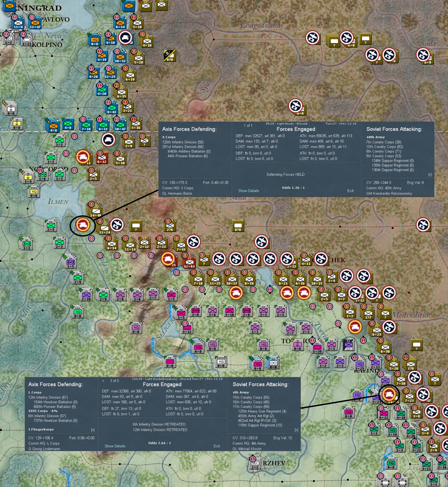Select the 7=23 Soviet unit counter
Image resolution: width=448 pixels, height=487 pixels.
pos(409,396)
